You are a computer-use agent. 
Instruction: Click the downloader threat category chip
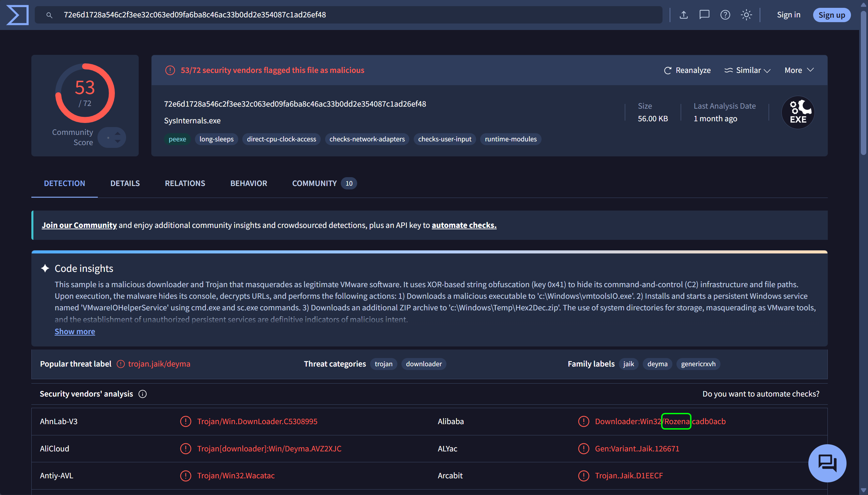click(x=424, y=364)
